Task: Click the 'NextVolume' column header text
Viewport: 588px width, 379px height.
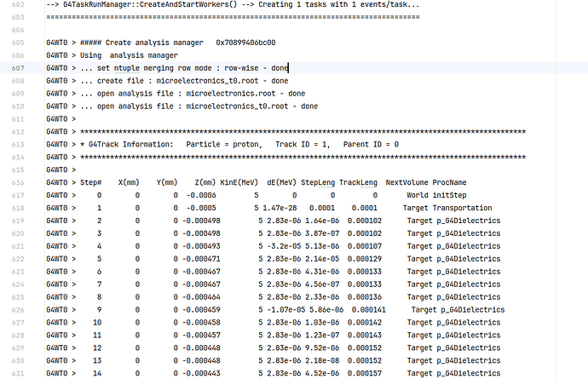Action: click(406, 183)
